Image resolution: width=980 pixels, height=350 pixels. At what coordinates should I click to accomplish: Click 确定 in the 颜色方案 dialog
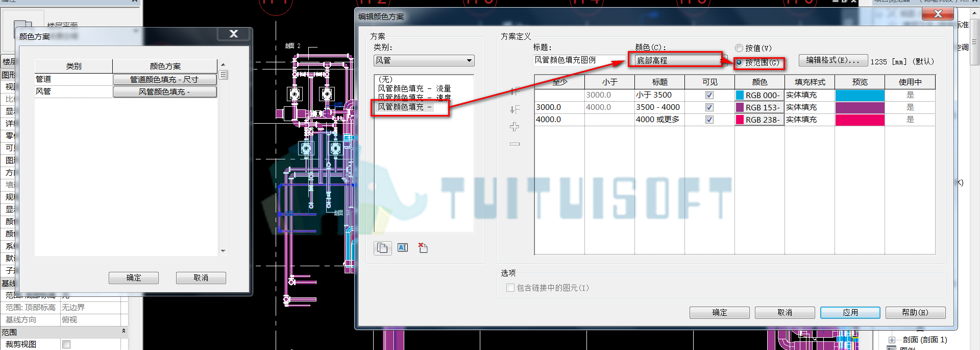[134, 277]
